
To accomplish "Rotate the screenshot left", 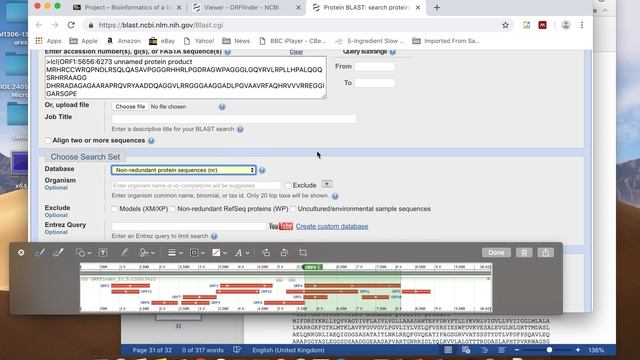I will [x=266, y=253].
